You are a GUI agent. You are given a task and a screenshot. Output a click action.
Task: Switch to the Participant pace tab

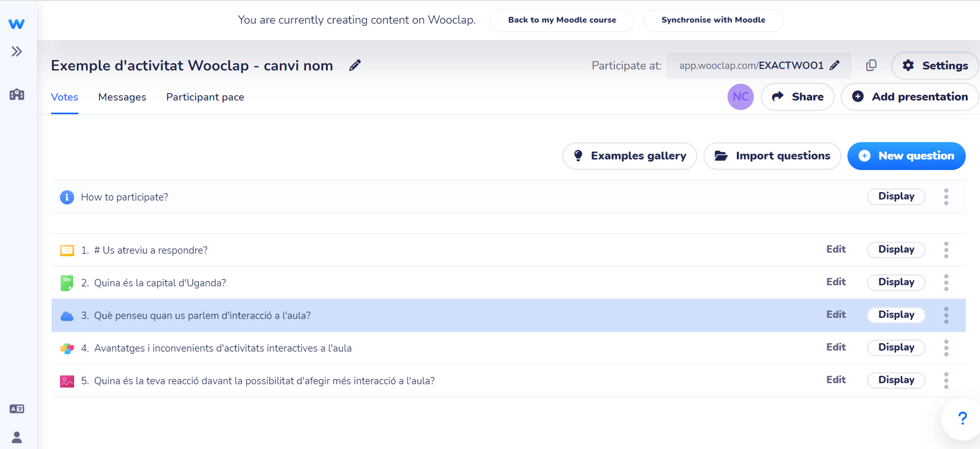click(x=205, y=97)
